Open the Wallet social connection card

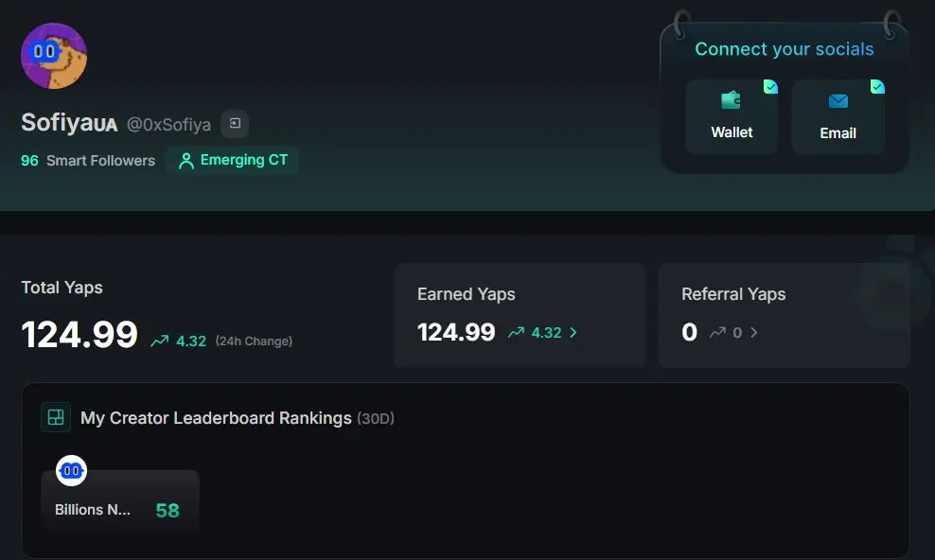coord(732,116)
